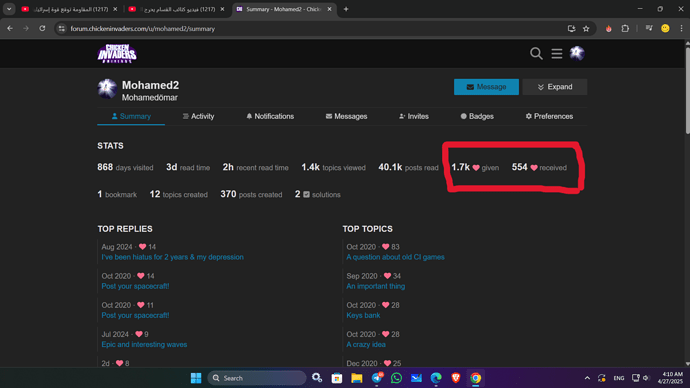Viewport: 690px width, 388px height.
Task: Show hidden tray icons chevron
Action: 587,378
